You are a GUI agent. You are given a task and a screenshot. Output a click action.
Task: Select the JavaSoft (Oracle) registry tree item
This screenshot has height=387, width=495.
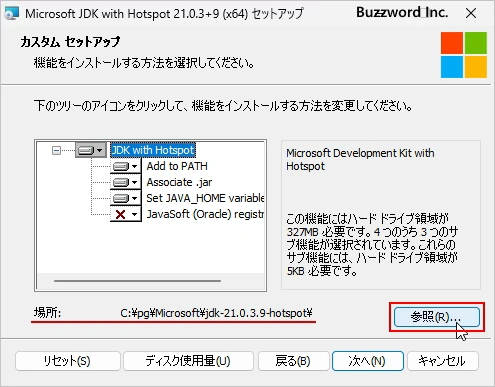point(205,214)
